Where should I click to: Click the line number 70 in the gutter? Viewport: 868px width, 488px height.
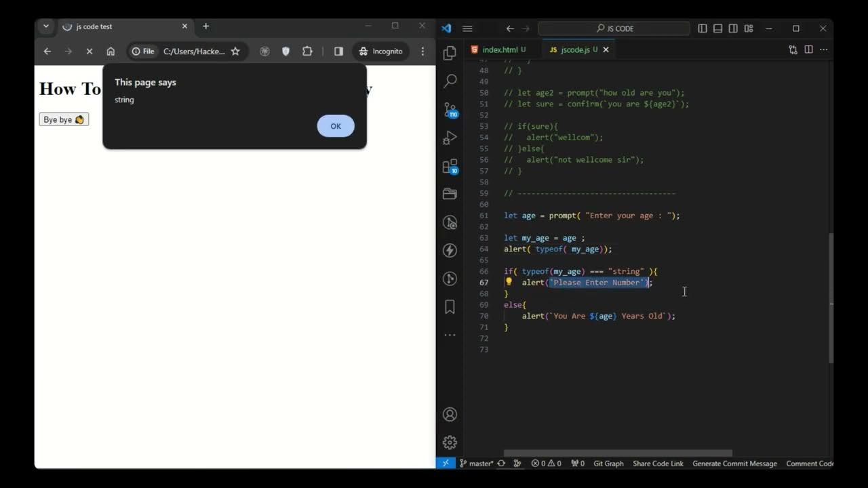[484, 316]
